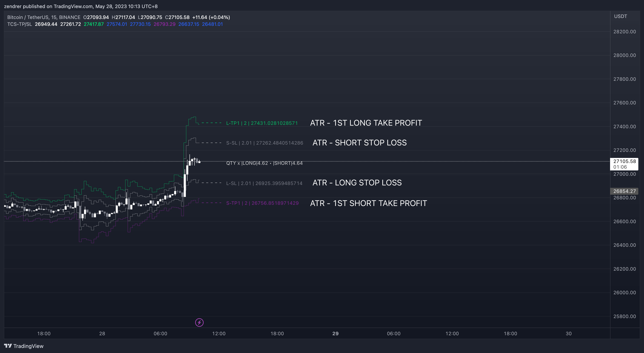Click the QTY x LONG 4.62 SHORT 4.64 label
The height and width of the screenshot is (353, 644).
264,163
